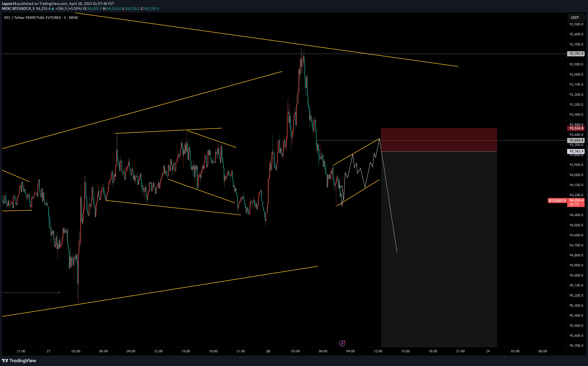Click the 92,500.0 price scale label
The width and height of the screenshot is (588, 366).
(x=576, y=24)
